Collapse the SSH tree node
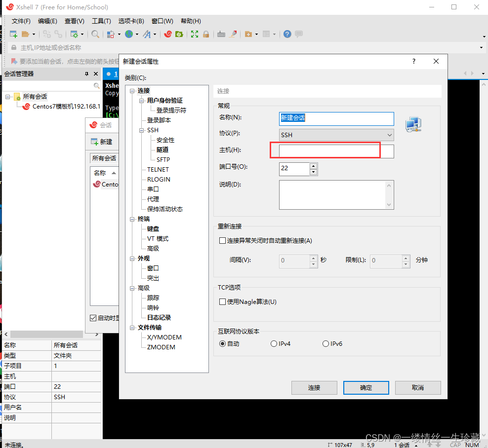Screen dimensions: 488x448 point(142,130)
